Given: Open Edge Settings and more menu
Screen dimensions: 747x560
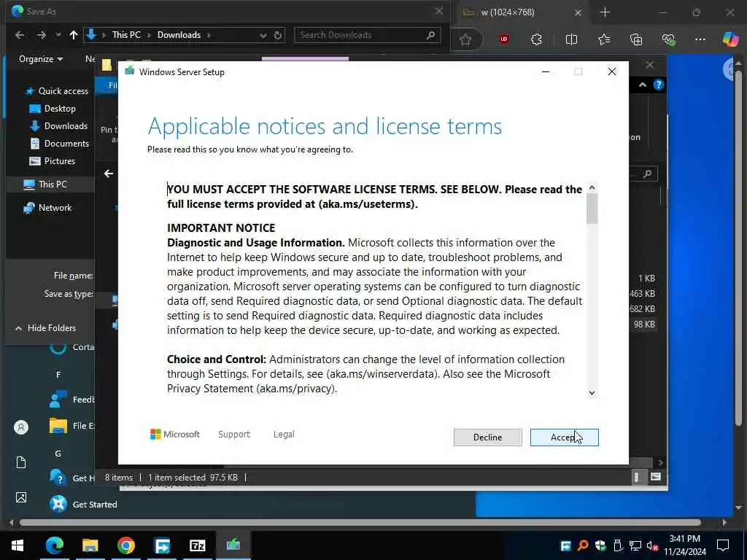Looking at the screenshot, I should point(700,39).
